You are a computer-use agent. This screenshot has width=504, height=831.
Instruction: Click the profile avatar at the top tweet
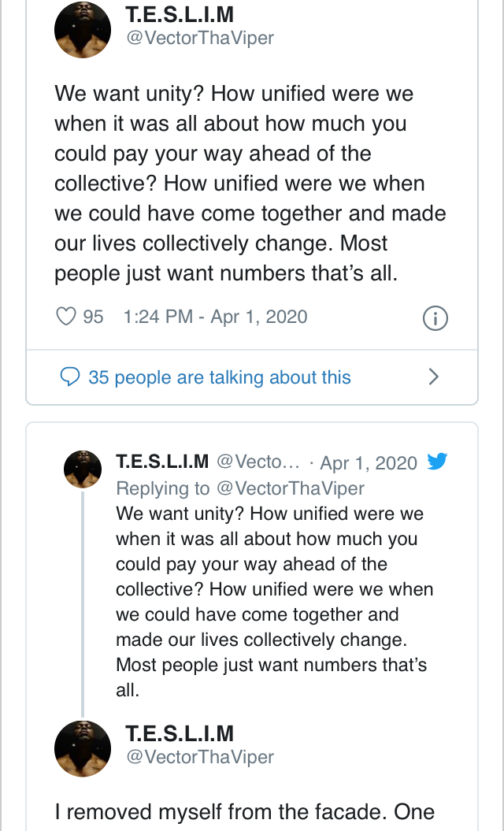[82, 30]
